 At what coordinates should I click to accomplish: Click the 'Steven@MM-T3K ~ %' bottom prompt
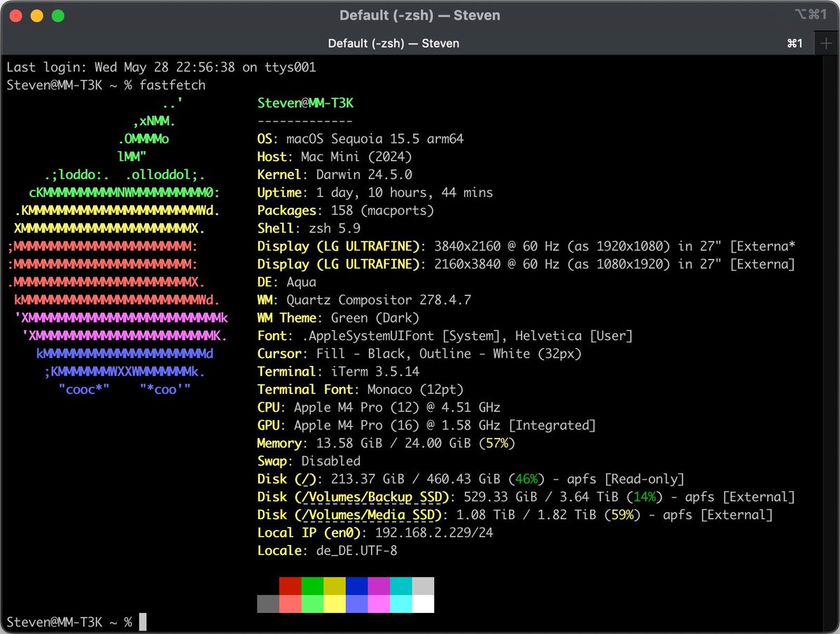[x=69, y=621]
